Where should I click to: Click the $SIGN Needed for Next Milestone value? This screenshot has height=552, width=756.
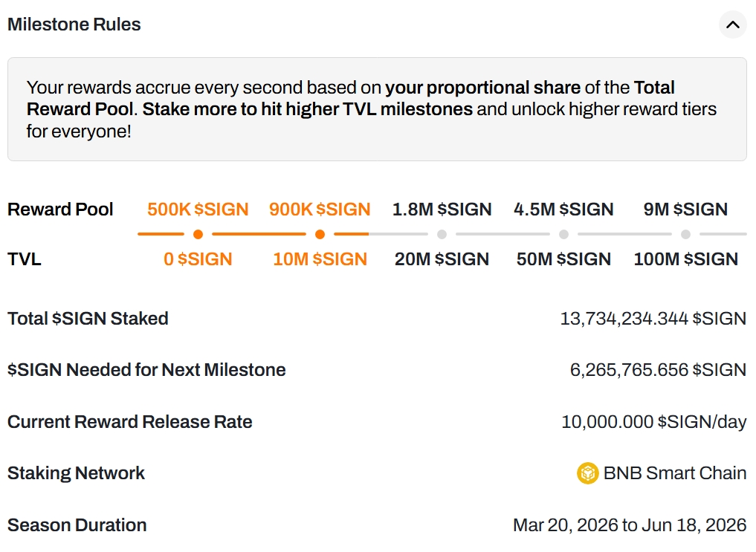point(658,370)
